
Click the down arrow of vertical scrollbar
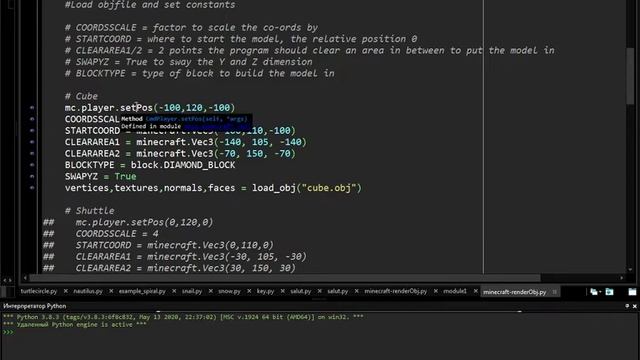coord(630,269)
